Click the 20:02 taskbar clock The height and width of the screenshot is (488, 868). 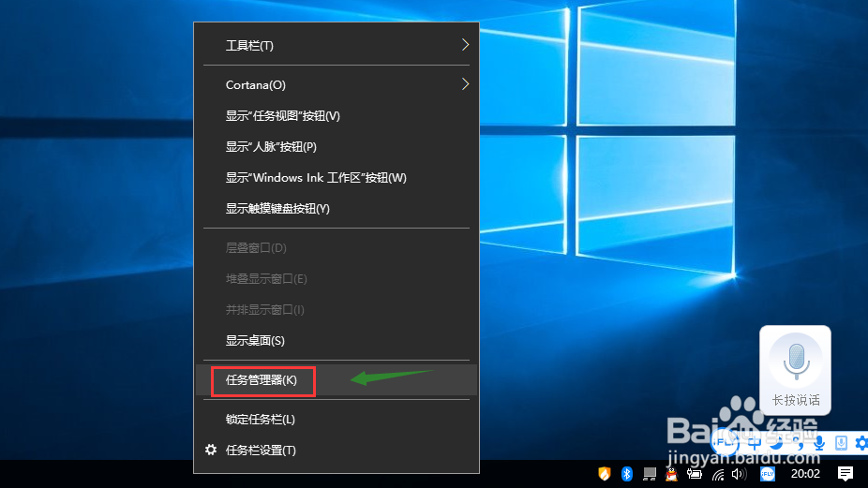click(x=805, y=474)
